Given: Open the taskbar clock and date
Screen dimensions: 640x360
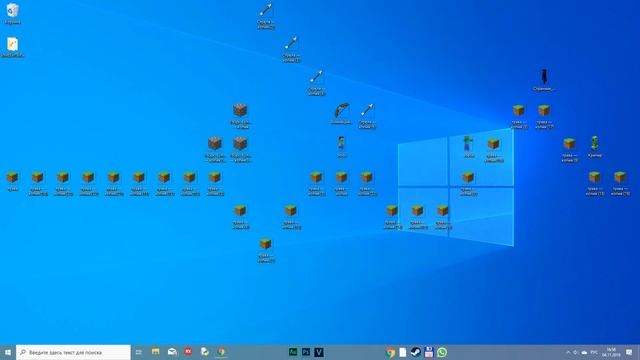Looking at the screenshot, I should point(611,352).
